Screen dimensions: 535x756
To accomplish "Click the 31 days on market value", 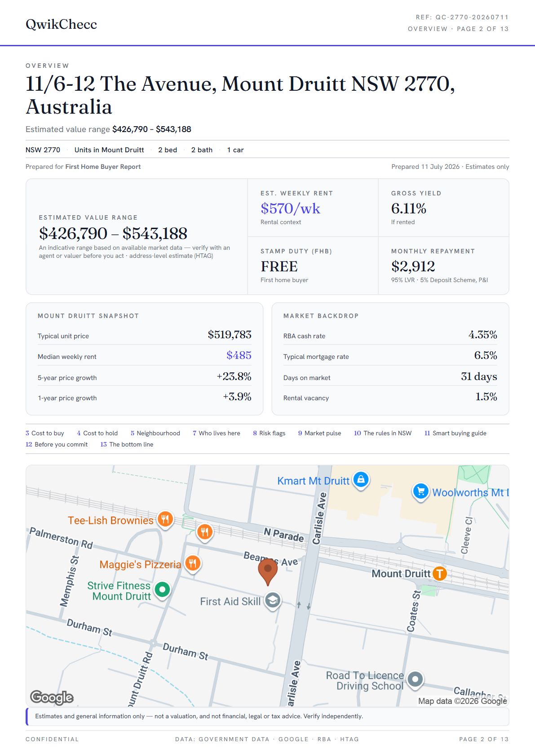I will coord(479,376).
